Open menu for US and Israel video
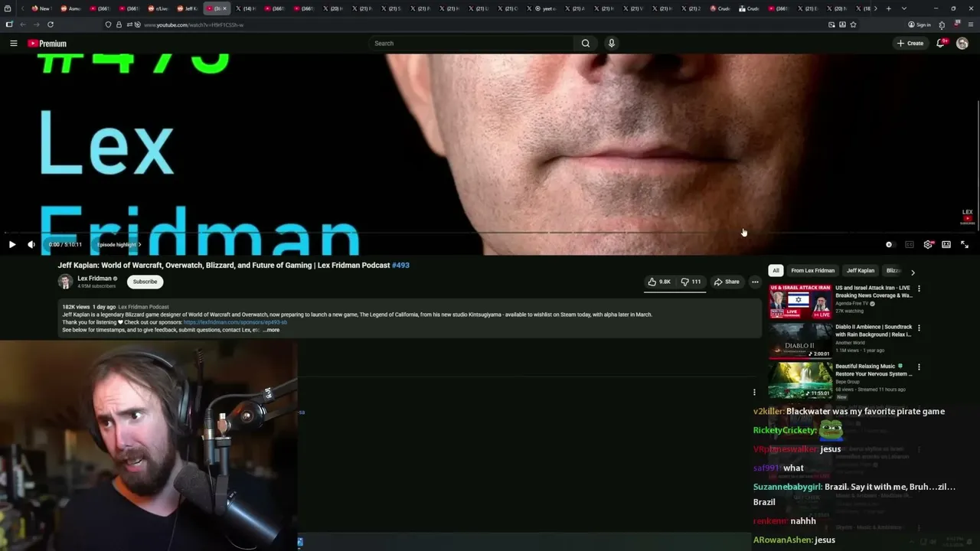The image size is (980, 551). pos(919,289)
